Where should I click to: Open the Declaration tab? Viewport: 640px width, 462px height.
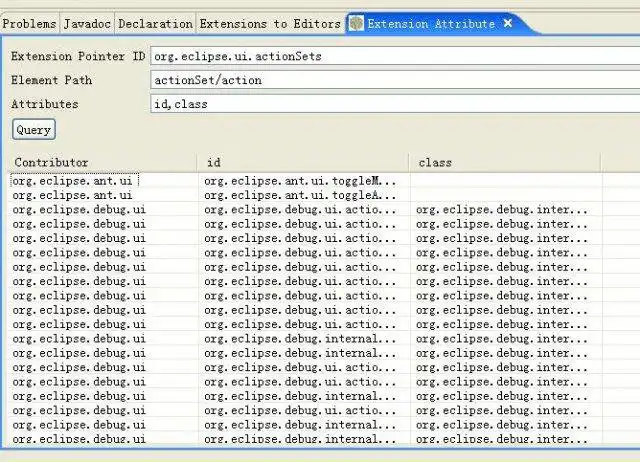pyautogui.click(x=156, y=24)
